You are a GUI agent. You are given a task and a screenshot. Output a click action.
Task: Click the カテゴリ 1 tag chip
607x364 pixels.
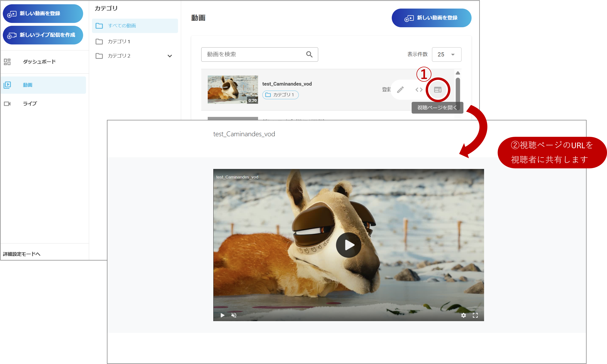click(x=280, y=95)
